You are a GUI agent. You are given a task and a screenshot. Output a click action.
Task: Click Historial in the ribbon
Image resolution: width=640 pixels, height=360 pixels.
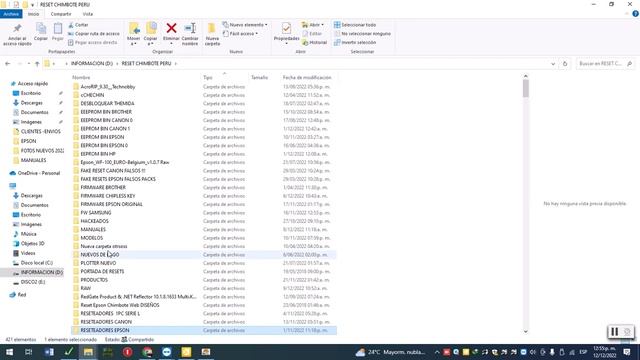(314, 42)
